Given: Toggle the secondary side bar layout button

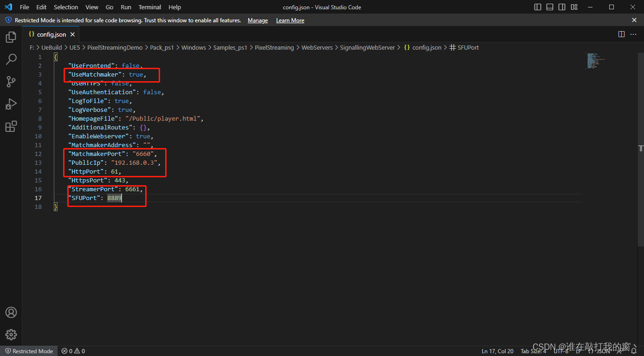Looking at the screenshot, I should pos(562,7).
